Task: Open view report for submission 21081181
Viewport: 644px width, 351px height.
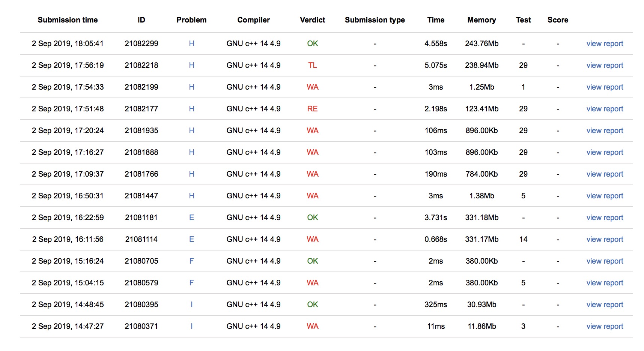Action: pos(605,217)
